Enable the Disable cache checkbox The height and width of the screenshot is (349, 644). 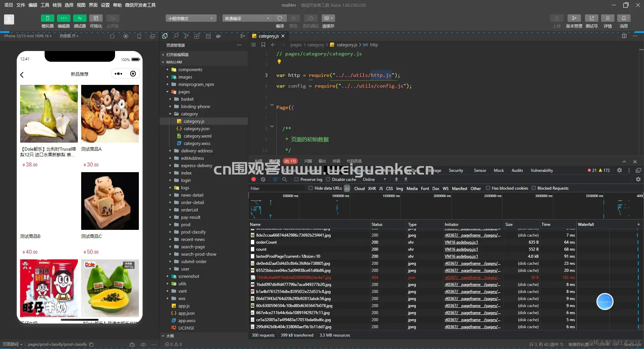coord(328,180)
